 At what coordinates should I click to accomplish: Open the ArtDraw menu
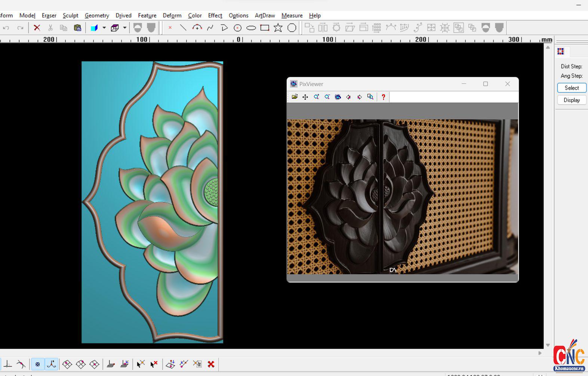tap(265, 15)
